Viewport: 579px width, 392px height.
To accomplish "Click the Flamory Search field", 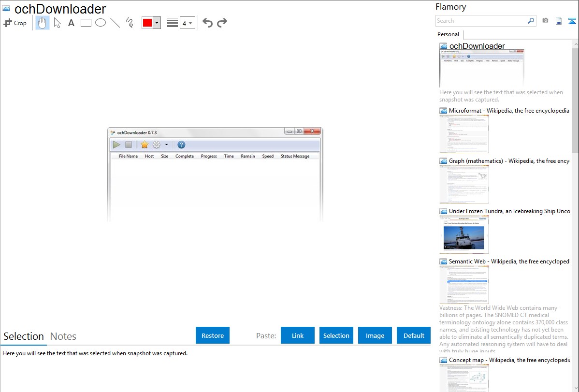I will coord(481,21).
